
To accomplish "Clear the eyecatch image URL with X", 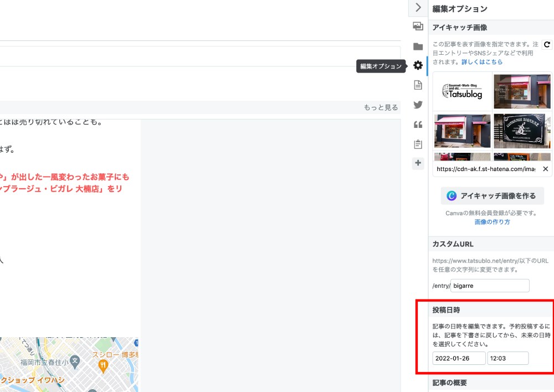I will 546,169.
